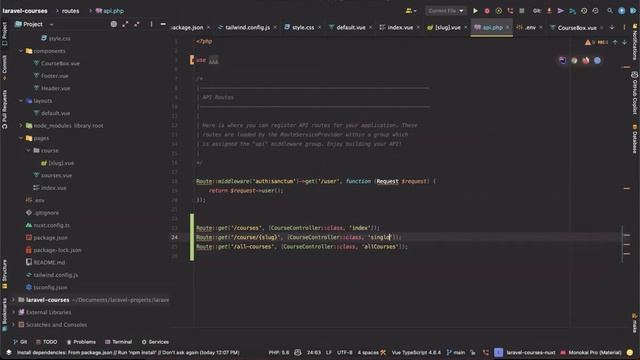Viewport: 640px width, 360px height.
Task: Open Git history with the clock icon
Action: pos(584,11)
